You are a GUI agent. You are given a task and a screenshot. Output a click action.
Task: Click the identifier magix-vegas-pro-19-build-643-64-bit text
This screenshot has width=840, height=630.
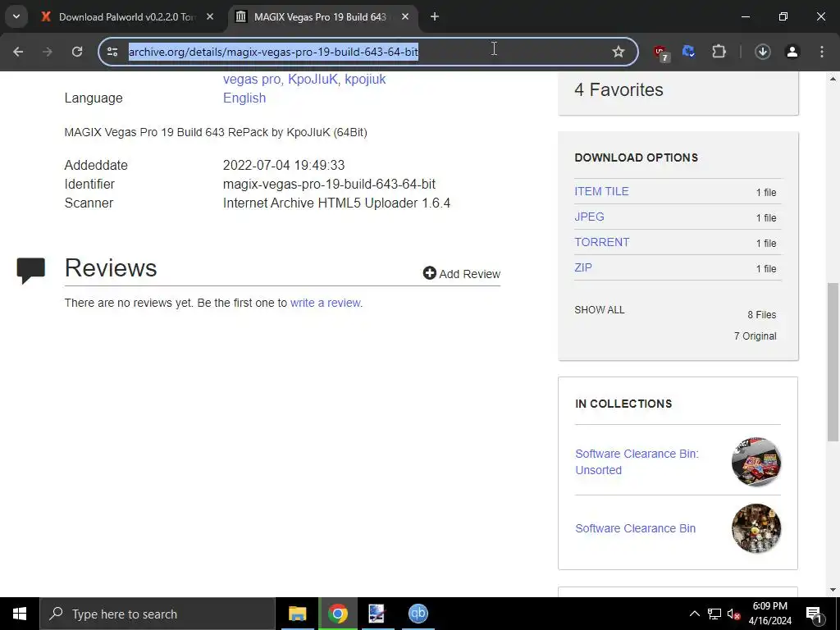329,184
